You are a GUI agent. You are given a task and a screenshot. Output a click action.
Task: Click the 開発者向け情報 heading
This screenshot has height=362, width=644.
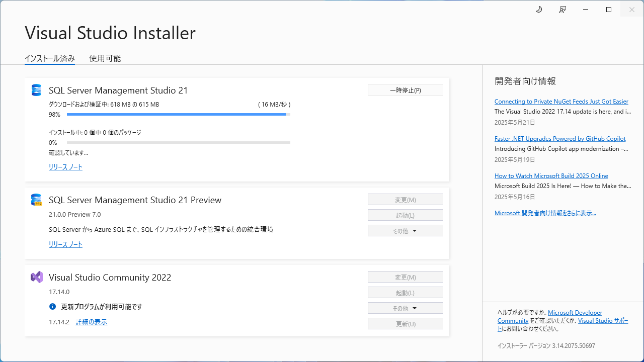525,81
